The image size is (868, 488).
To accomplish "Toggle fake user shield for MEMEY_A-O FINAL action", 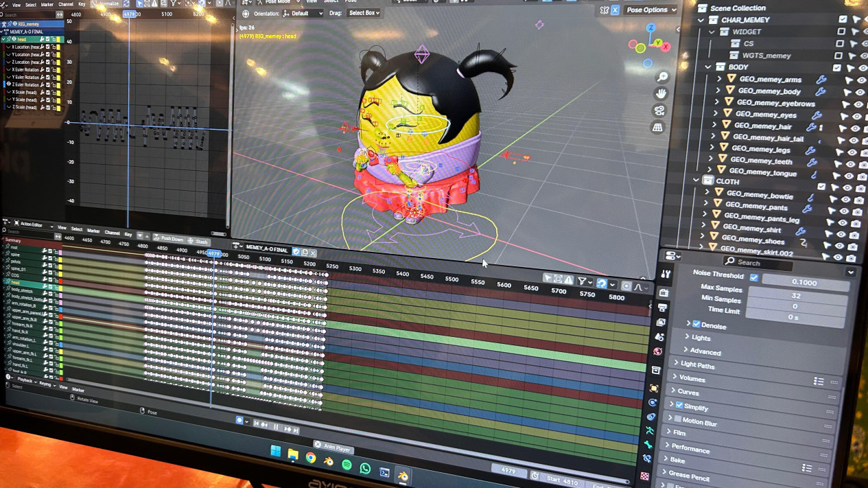I will click(296, 252).
